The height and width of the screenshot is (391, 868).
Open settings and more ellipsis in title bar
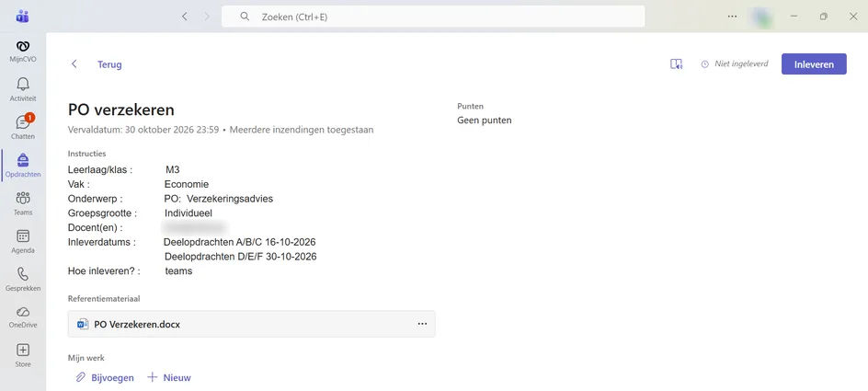732,17
